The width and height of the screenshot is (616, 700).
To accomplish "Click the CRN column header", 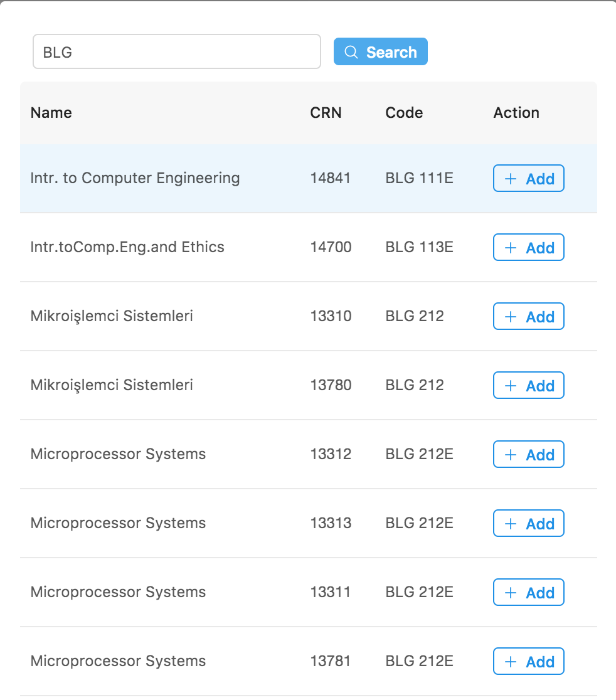I will [326, 112].
